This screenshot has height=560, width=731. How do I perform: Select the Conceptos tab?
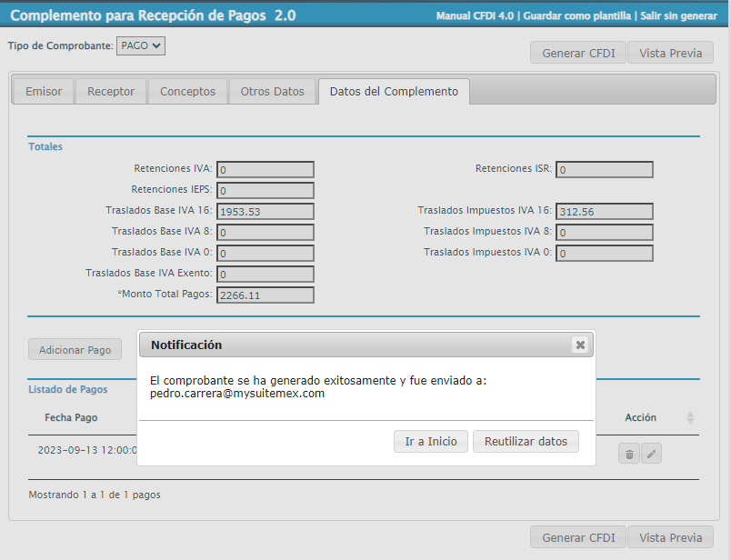[x=187, y=92]
